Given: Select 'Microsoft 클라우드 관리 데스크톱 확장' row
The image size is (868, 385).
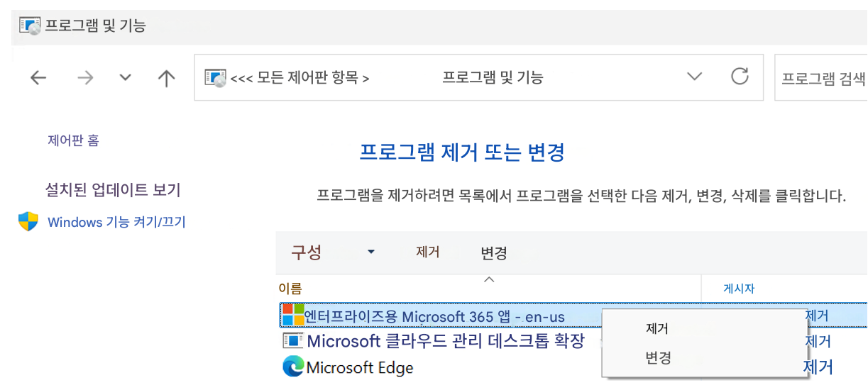Looking at the screenshot, I should click(573, 341).
